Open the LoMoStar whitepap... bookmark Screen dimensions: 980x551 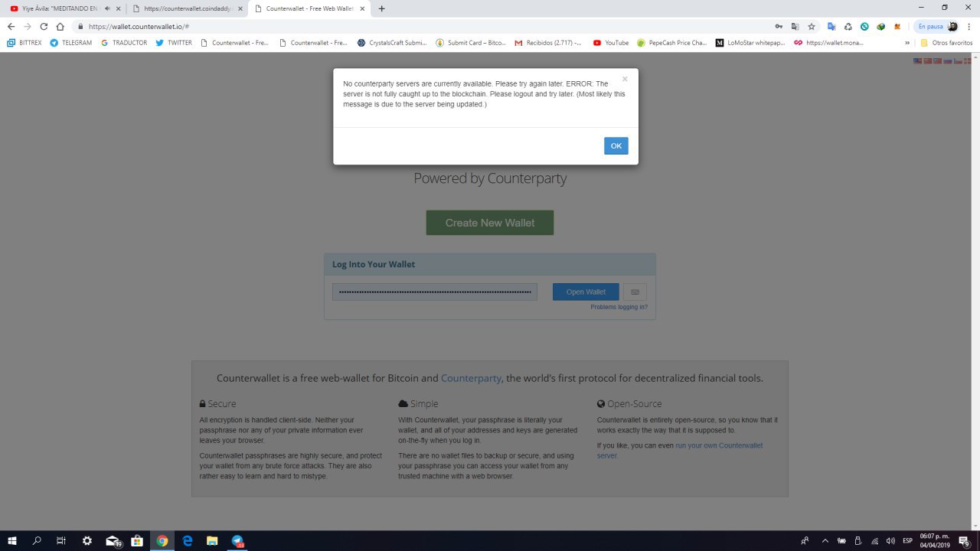tap(750, 43)
